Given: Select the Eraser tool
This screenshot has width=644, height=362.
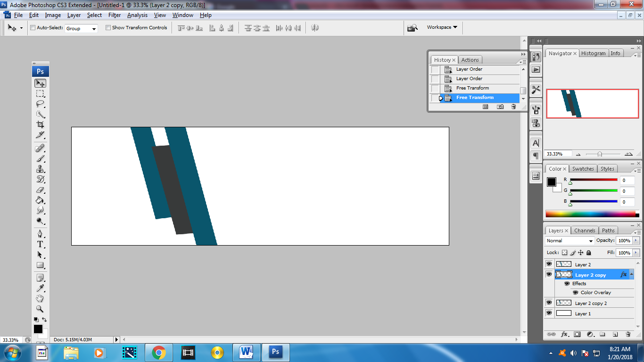Looking at the screenshot, I should [x=40, y=190].
